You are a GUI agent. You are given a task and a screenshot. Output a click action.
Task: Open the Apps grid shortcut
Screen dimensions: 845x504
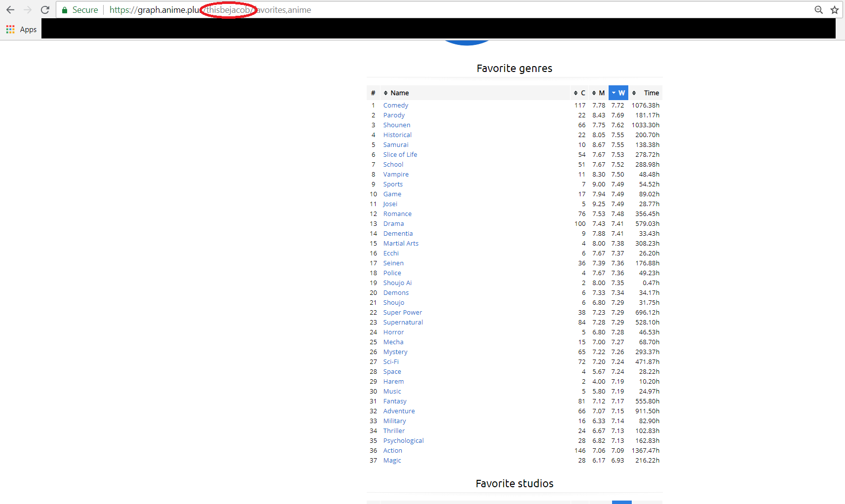point(21,30)
